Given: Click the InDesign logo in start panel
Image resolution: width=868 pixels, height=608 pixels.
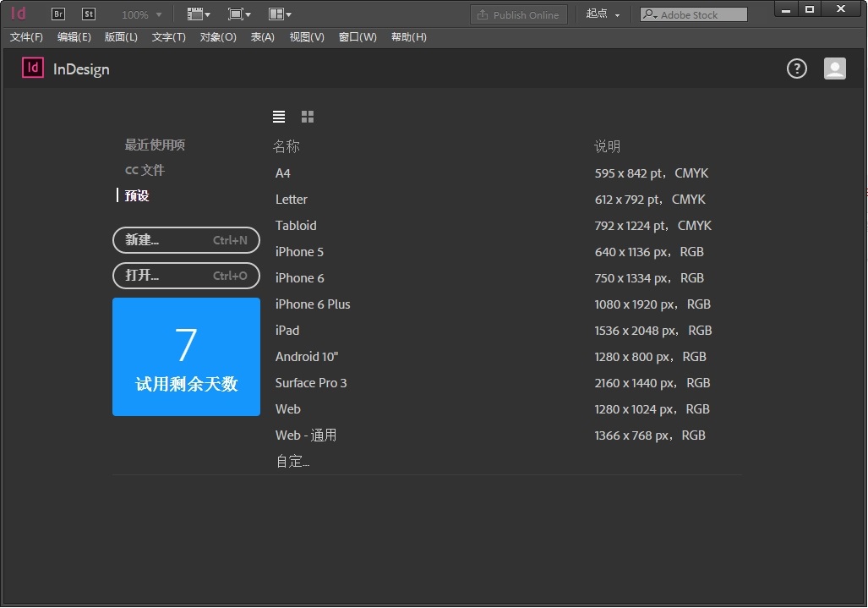Looking at the screenshot, I should click(33, 68).
